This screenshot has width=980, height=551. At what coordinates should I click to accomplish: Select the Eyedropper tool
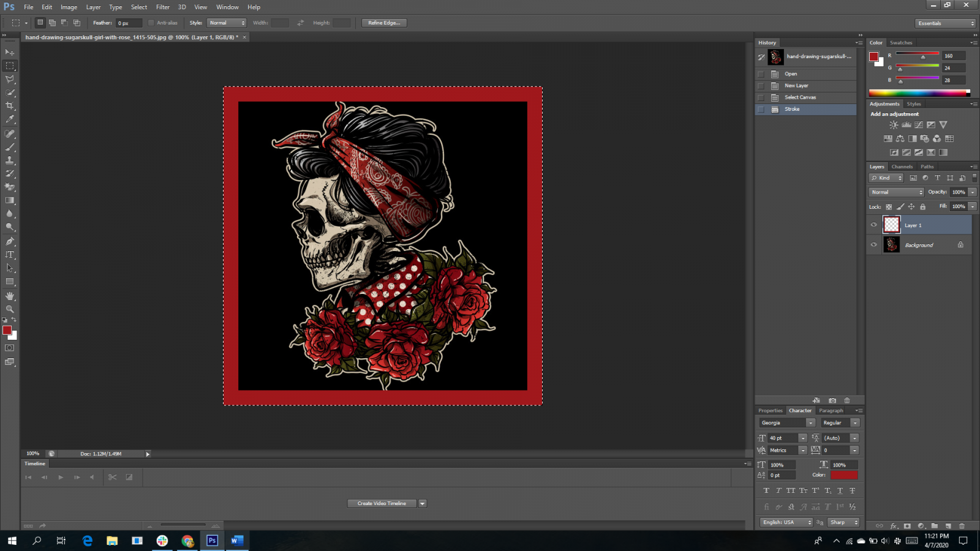tap(10, 119)
